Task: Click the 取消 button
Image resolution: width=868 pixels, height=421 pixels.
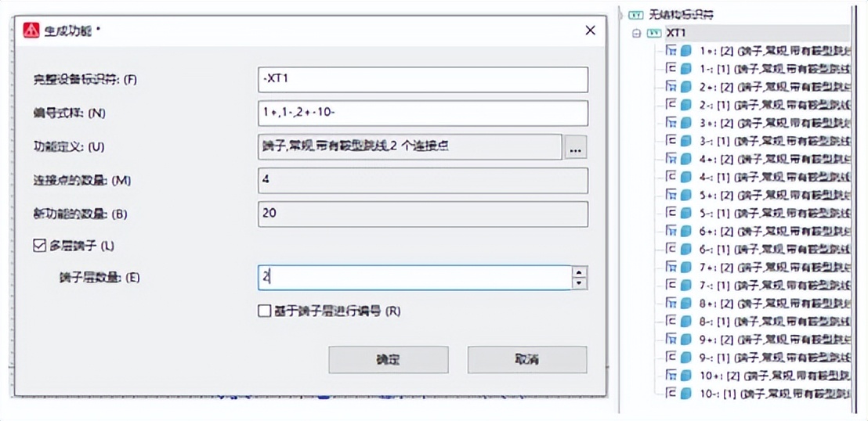Action: (527, 360)
